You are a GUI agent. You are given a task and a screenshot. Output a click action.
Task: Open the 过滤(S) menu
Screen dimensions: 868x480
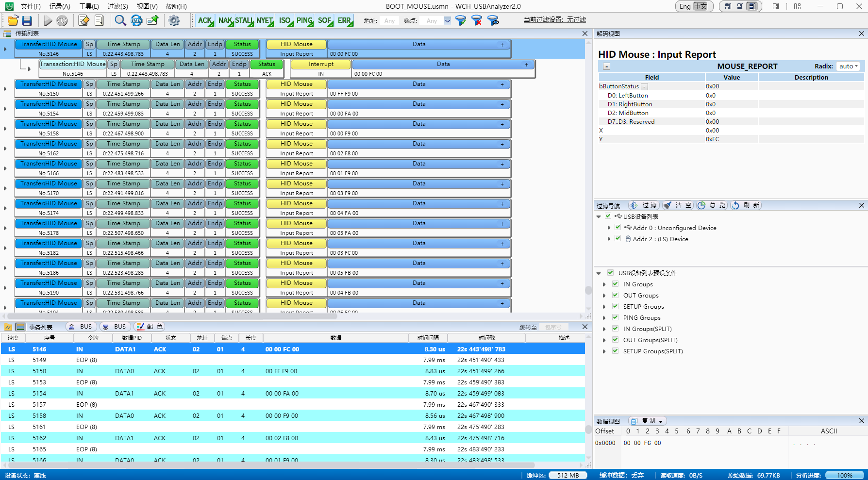pos(118,6)
